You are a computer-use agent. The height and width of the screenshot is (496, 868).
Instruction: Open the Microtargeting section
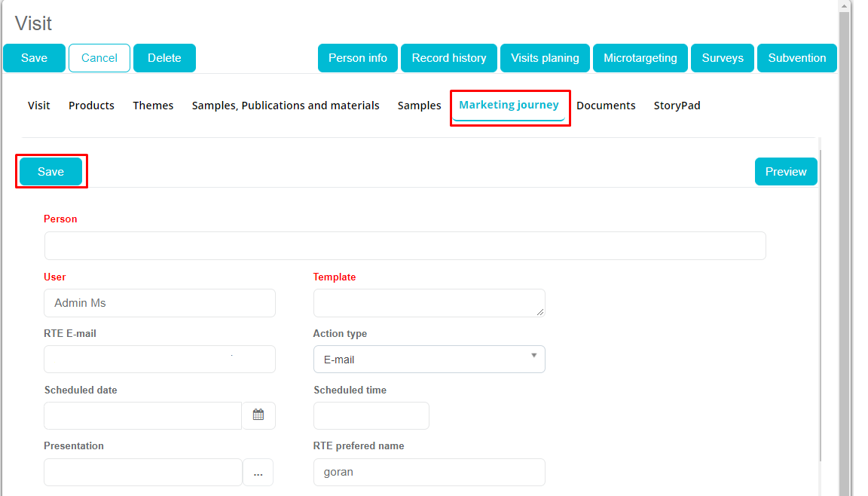tap(640, 58)
